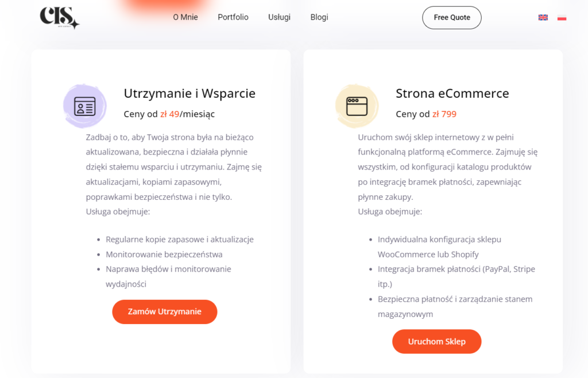This screenshot has height=378, width=588.
Task: Click the zł 49 price text
Action: (170, 114)
